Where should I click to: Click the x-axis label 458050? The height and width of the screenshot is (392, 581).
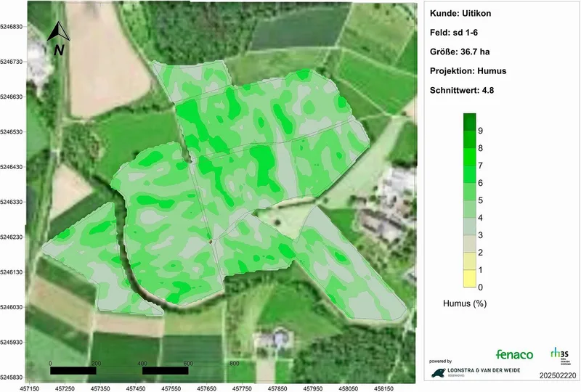pyautogui.click(x=349, y=388)
